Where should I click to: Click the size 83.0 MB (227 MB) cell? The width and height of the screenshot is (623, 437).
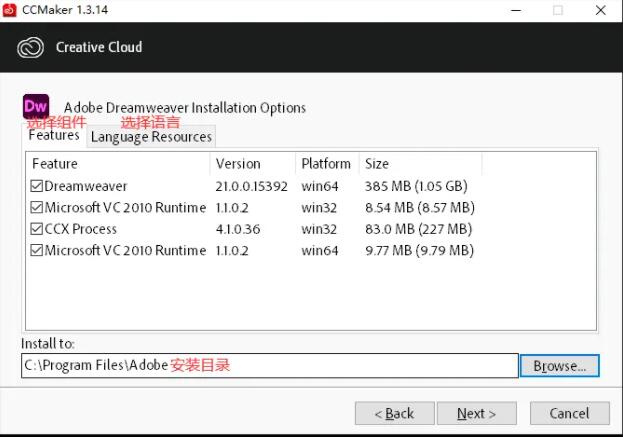click(418, 229)
